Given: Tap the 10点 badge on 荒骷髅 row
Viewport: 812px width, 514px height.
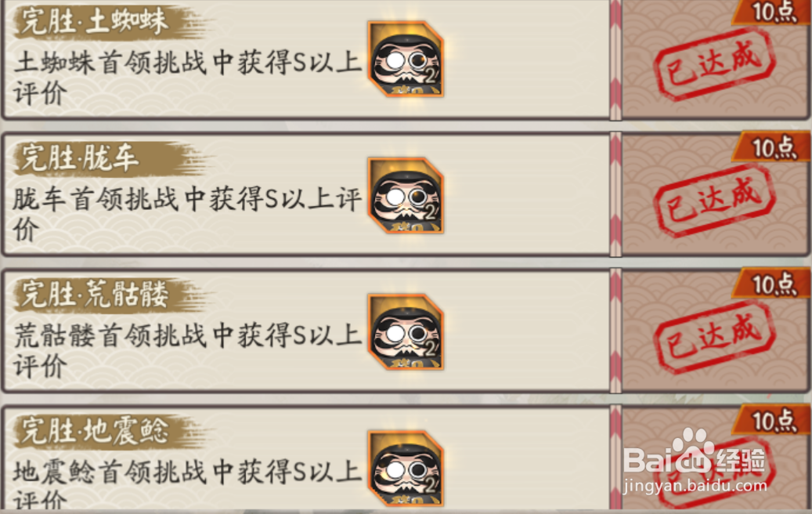Looking at the screenshot, I should 773,284.
